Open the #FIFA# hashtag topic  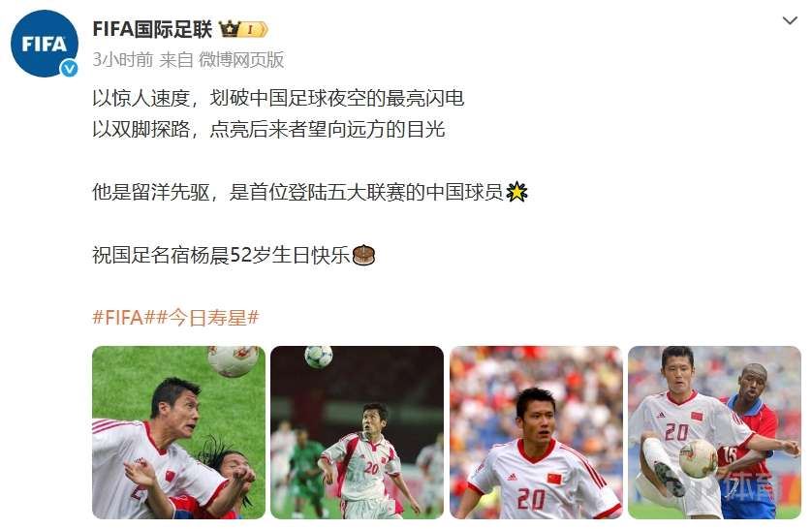[x=124, y=317]
